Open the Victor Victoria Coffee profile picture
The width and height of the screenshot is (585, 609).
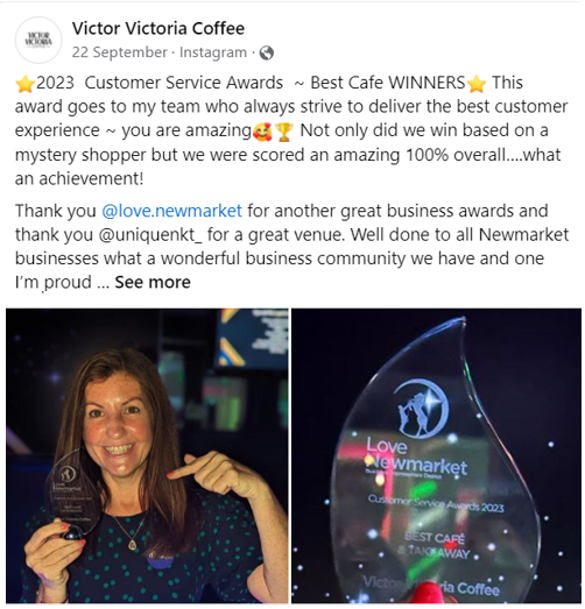coord(38,40)
